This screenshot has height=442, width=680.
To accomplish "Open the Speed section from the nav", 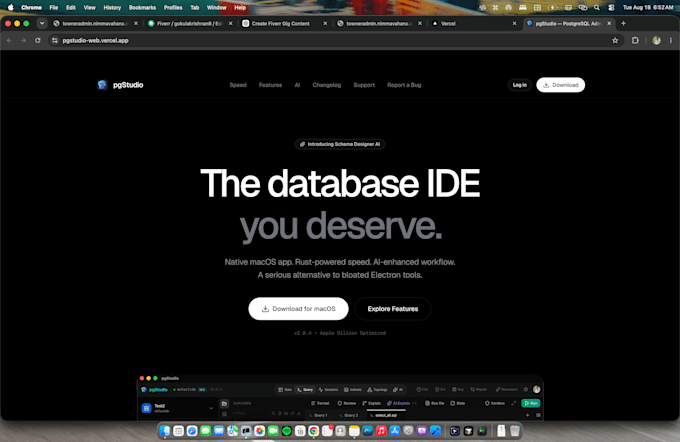I will [x=238, y=85].
